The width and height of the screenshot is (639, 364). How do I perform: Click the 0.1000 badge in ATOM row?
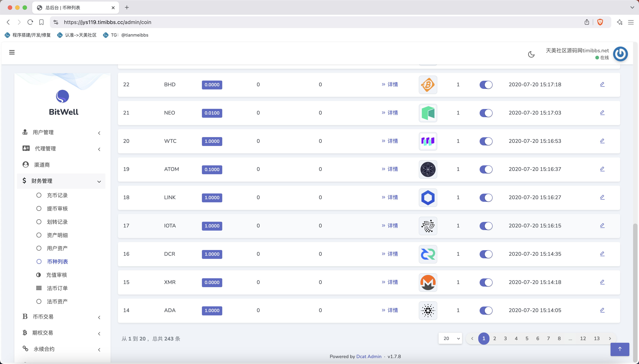pyautogui.click(x=212, y=169)
